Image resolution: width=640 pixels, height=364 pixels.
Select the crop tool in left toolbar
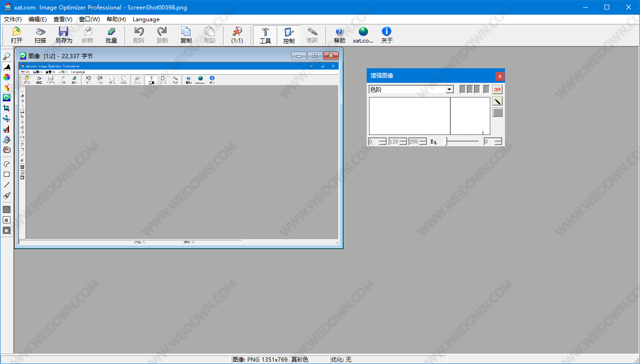pos(7,108)
